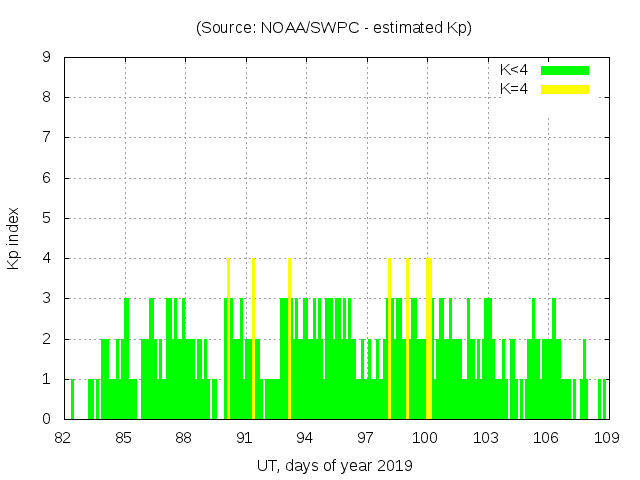Image resolution: width=640 pixels, height=480 pixels.
Task: Select the K<4 legend text label
Action: point(514,70)
